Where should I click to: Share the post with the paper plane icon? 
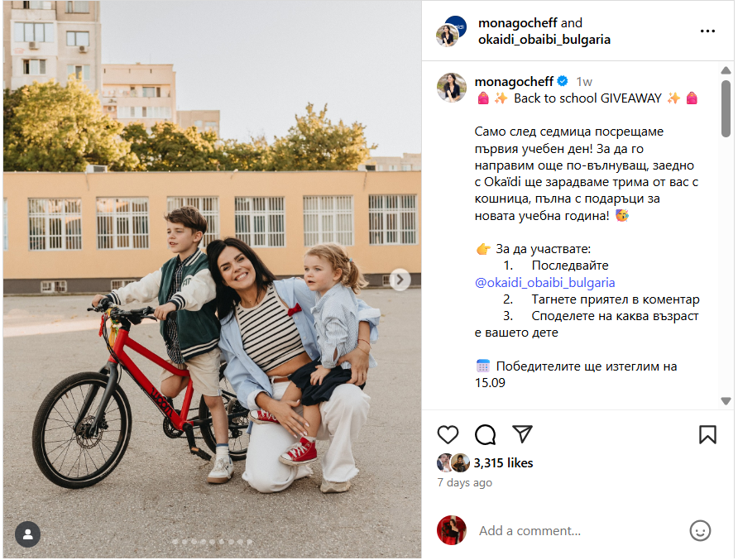522,434
